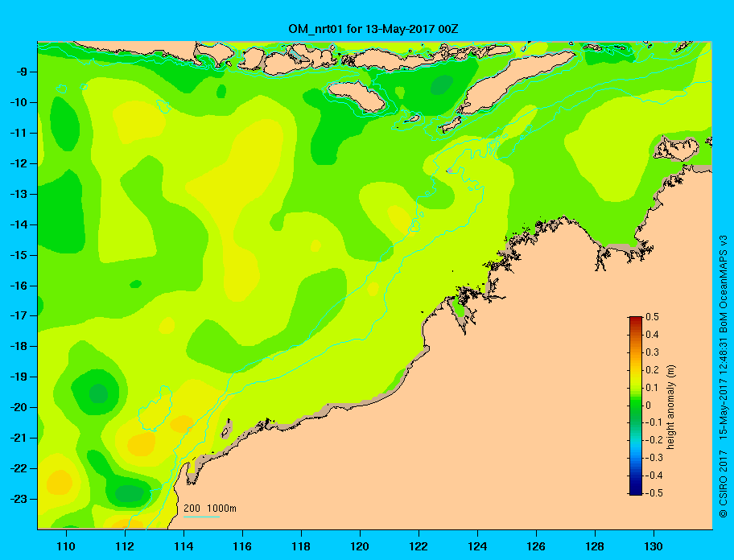The image size is (734, 560).
Task: Click the 0.3 colorbar tick label
Action: [652, 352]
